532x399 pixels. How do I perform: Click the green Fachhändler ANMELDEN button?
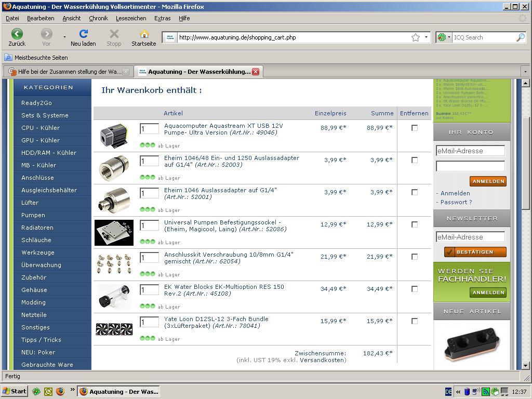pos(488,292)
